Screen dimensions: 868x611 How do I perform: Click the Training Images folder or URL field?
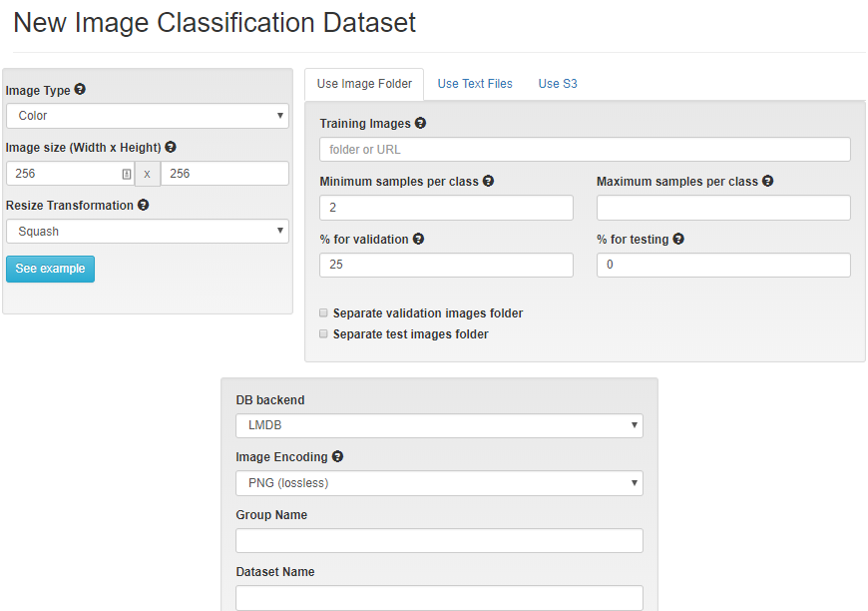(585, 150)
